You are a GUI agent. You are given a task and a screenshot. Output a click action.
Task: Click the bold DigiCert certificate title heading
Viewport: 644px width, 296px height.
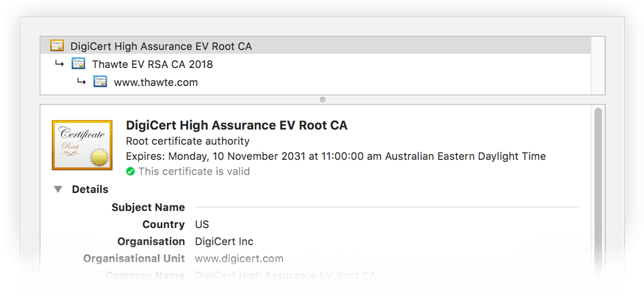[x=237, y=126]
